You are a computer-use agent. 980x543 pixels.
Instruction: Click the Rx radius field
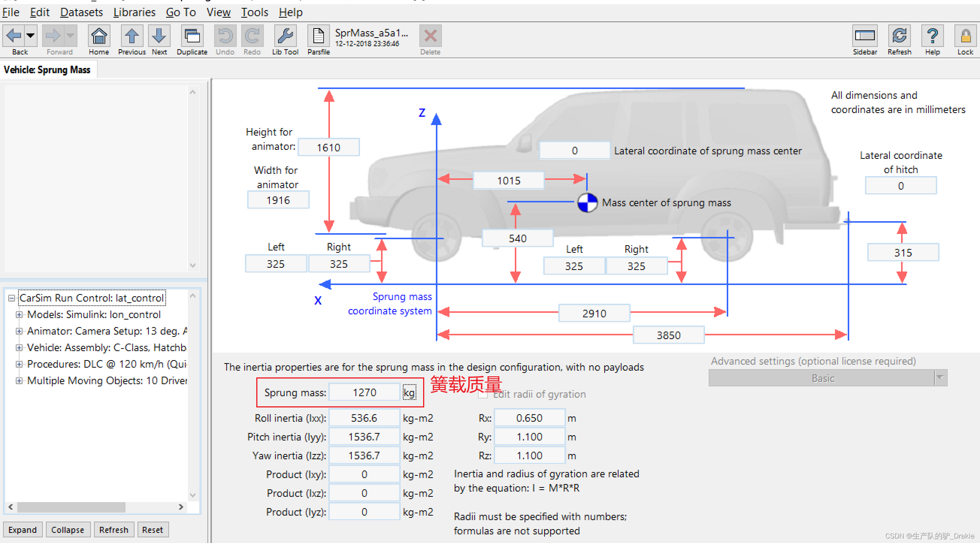pyautogui.click(x=529, y=418)
